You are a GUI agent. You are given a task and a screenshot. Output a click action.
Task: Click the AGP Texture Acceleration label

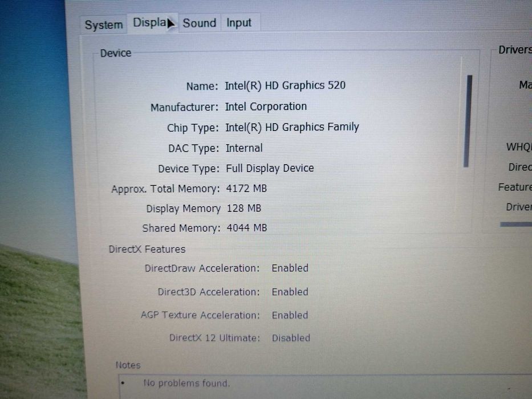200,315
